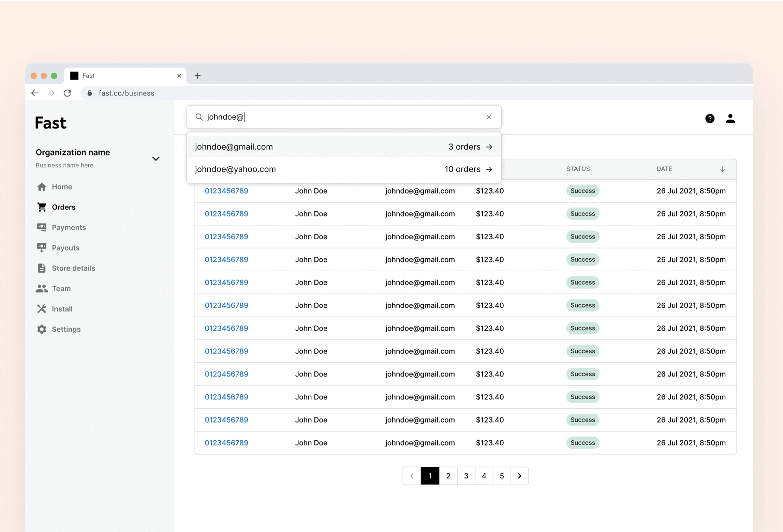Screen dimensions: 783x532
Task: Sort by DATE column arrow
Action: point(722,169)
